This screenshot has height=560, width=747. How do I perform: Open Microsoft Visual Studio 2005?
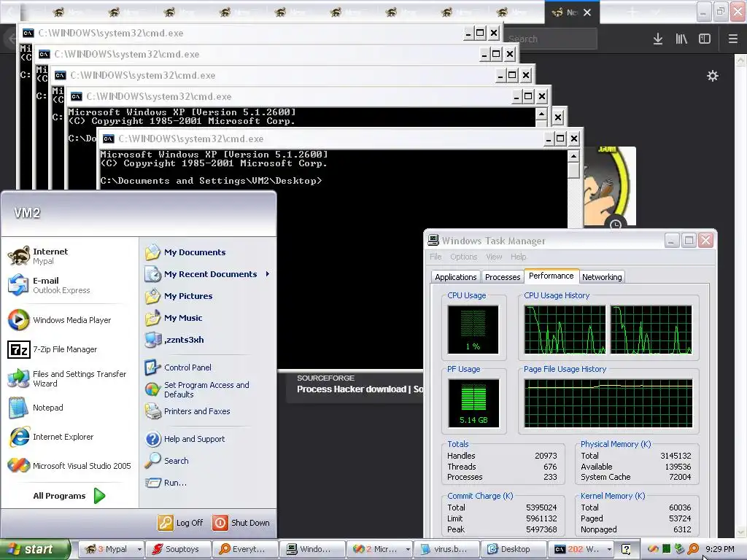pos(69,466)
